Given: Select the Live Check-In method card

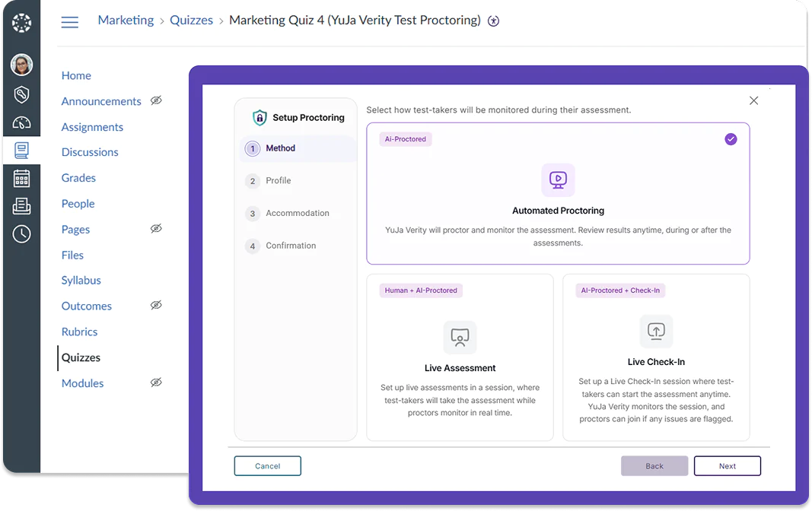Looking at the screenshot, I should click(x=656, y=357).
